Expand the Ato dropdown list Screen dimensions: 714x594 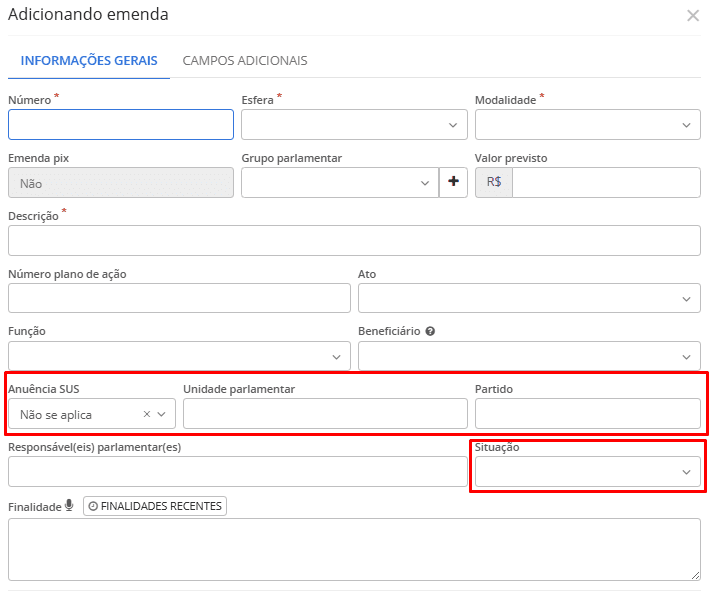click(x=529, y=299)
